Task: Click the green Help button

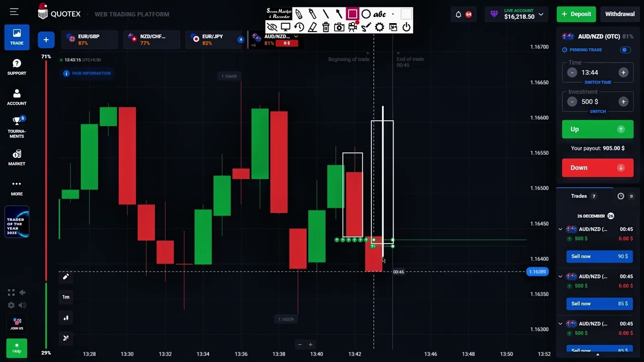Action: pyautogui.click(x=17, y=348)
